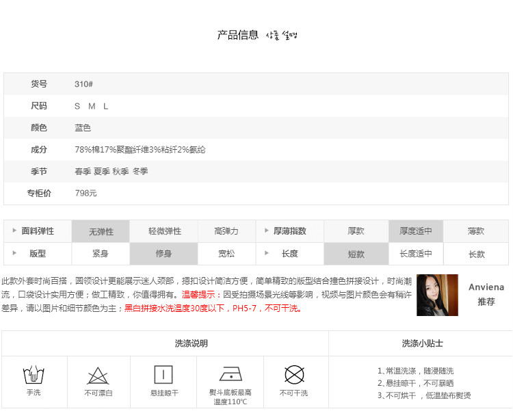Click the fabric composition 78%棉 text
Screen dimensions: 513x420
tap(87, 150)
